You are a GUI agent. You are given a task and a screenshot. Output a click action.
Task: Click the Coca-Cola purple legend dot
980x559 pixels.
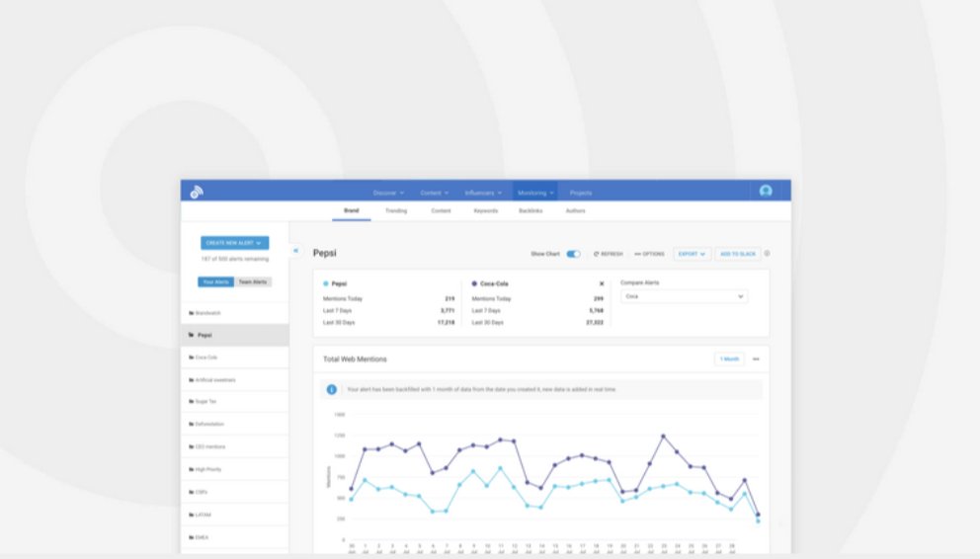tap(474, 283)
